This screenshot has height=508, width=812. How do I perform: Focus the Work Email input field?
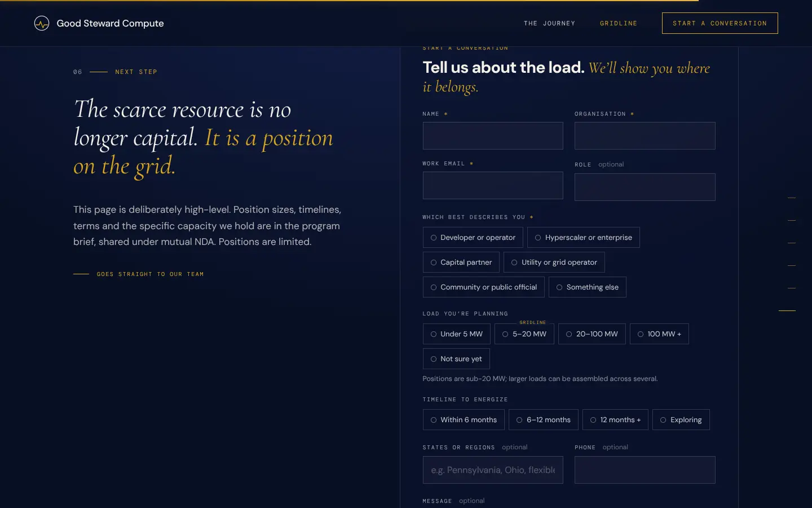(x=493, y=186)
